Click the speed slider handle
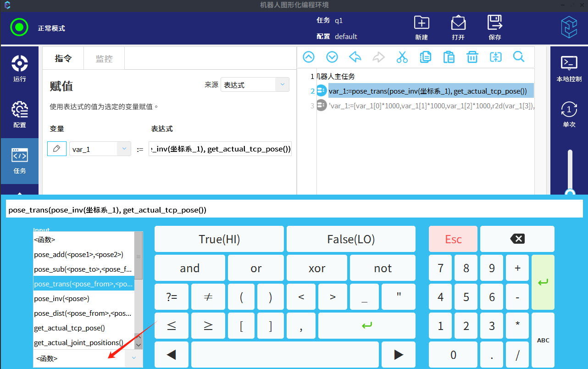 (x=570, y=193)
